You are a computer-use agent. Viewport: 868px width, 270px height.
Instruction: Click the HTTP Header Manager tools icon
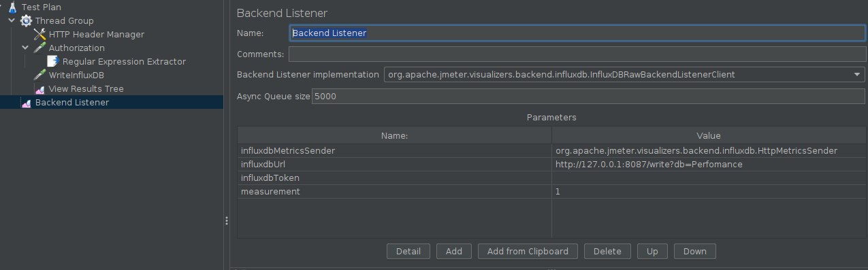point(39,34)
